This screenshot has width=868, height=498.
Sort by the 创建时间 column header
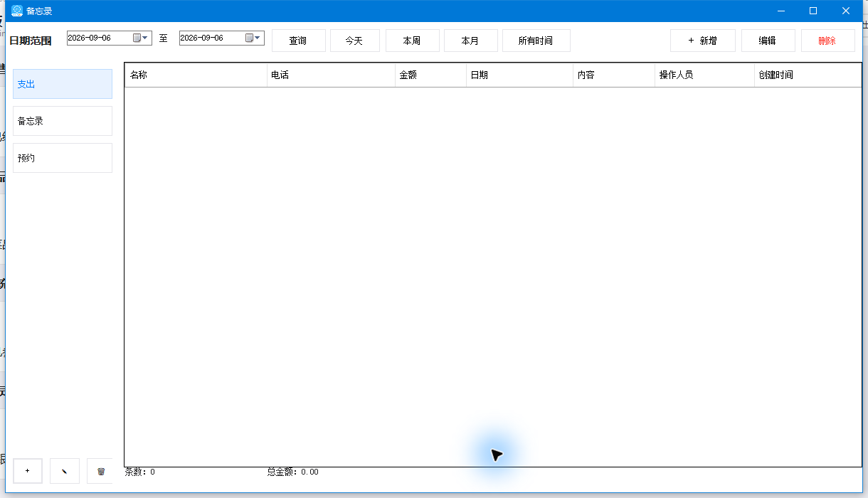pyautogui.click(x=808, y=75)
